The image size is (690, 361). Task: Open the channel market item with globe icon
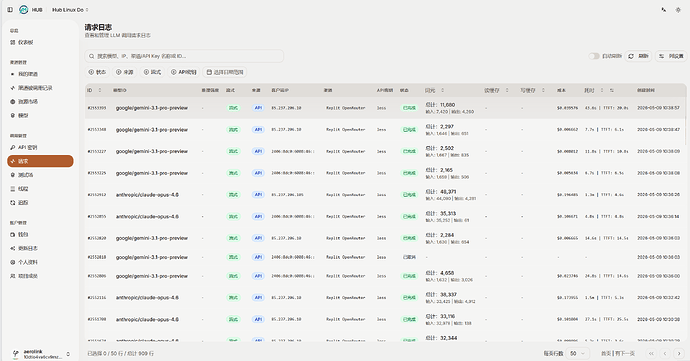click(x=40, y=101)
